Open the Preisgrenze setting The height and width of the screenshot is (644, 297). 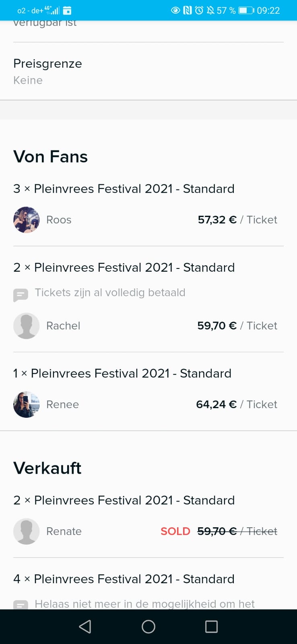[x=47, y=71]
